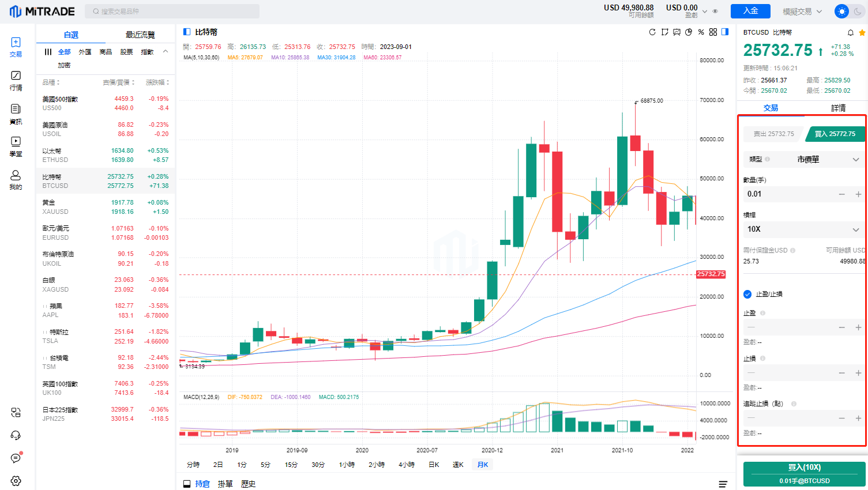
Task: Increase quantity with the plus stepper
Action: tap(858, 194)
